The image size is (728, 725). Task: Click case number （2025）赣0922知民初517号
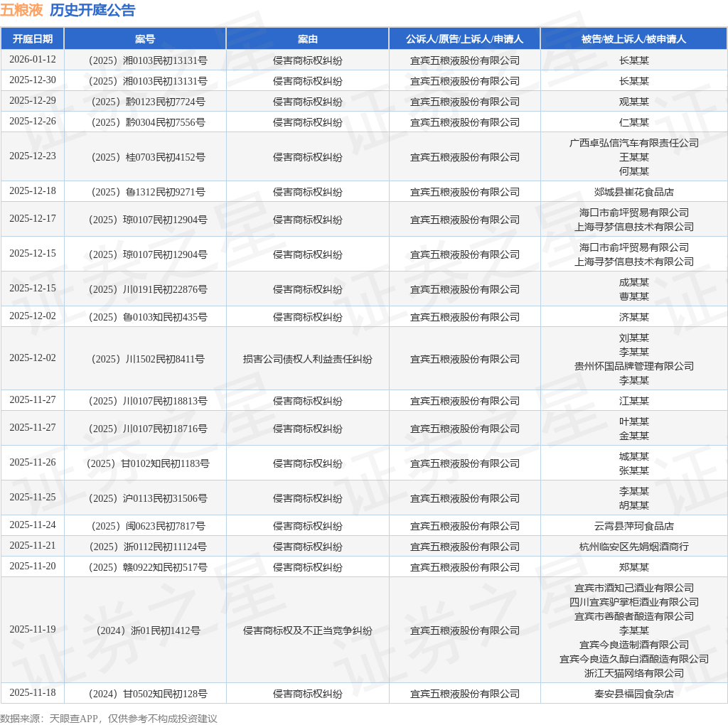[148, 567]
